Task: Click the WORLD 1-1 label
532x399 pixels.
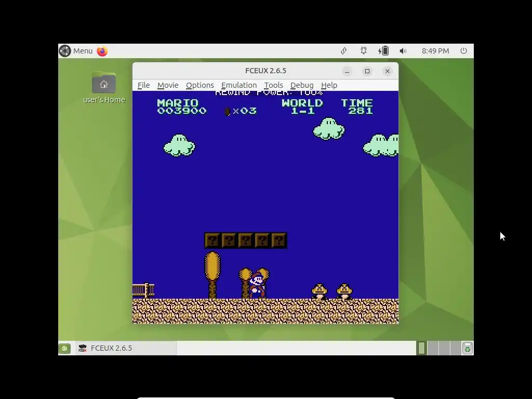Action: [302, 107]
